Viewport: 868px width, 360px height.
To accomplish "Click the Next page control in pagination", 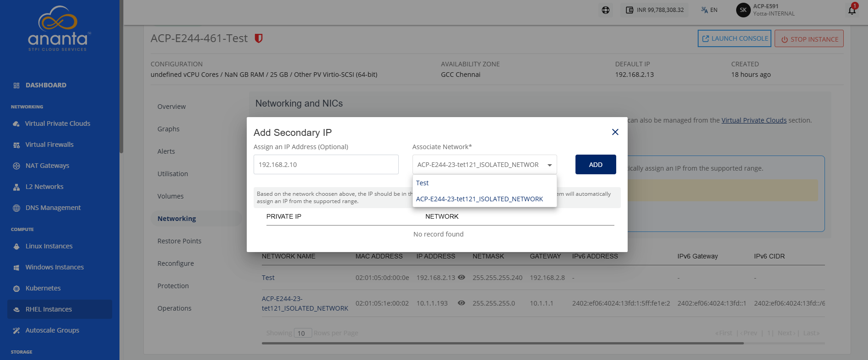I will click(787, 333).
